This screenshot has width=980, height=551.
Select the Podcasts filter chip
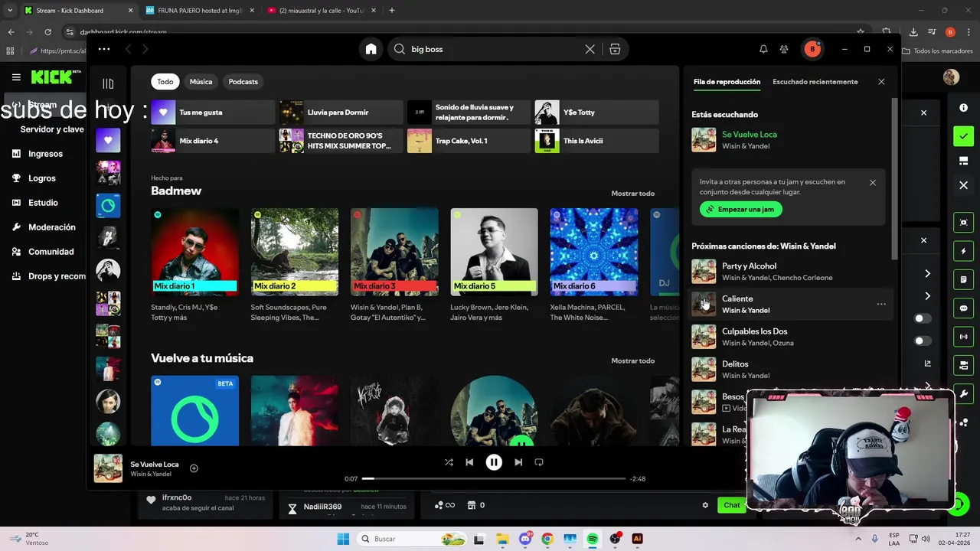point(243,82)
